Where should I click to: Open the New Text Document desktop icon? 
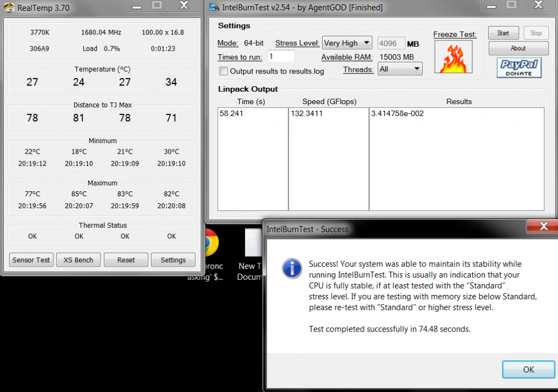253,242
